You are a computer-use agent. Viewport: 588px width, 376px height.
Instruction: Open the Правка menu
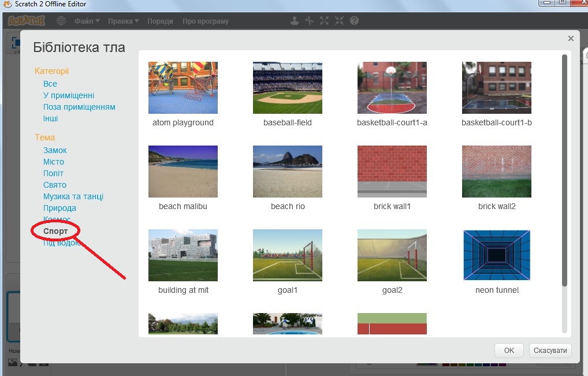[124, 21]
